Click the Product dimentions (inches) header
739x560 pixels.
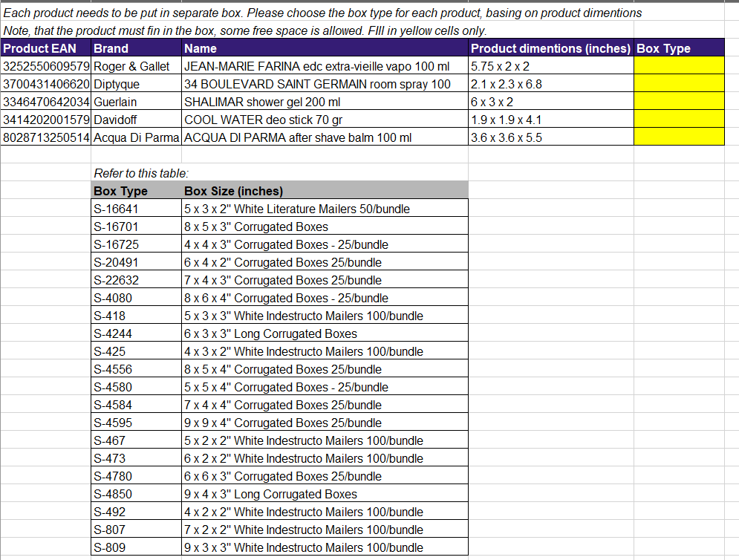(551, 48)
